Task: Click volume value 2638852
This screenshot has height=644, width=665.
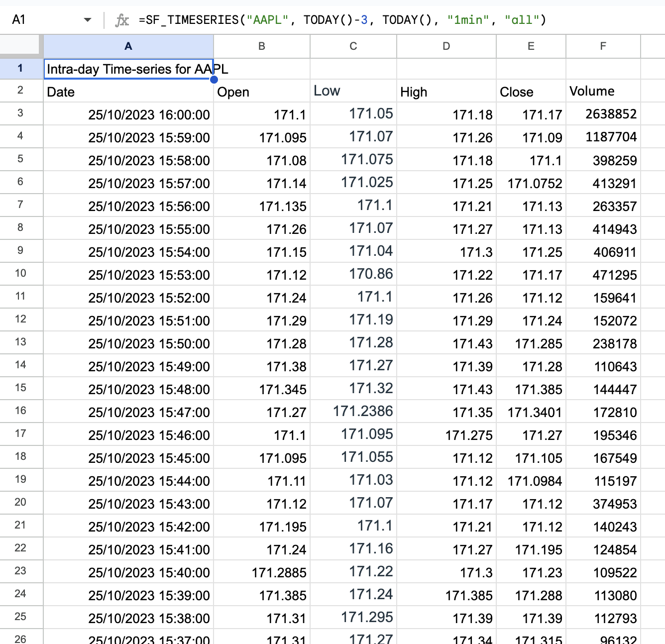Action: pyautogui.click(x=603, y=114)
